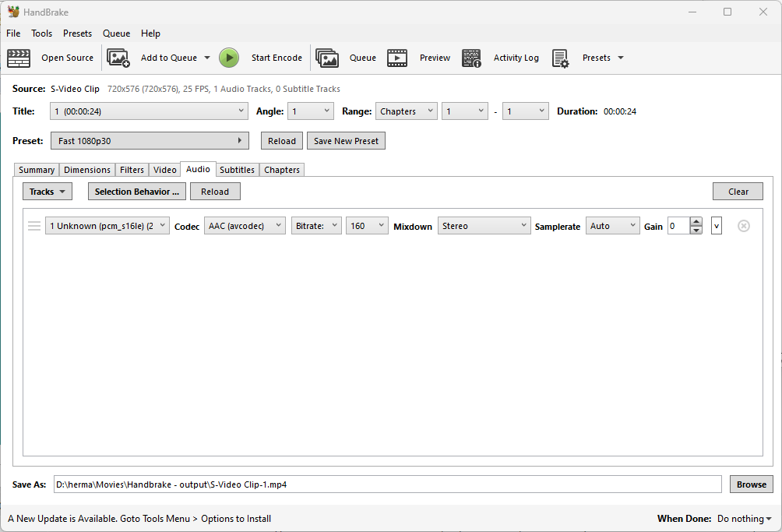Open the audio source track dropdown
Image resolution: width=782 pixels, height=532 pixels.
[107, 226]
